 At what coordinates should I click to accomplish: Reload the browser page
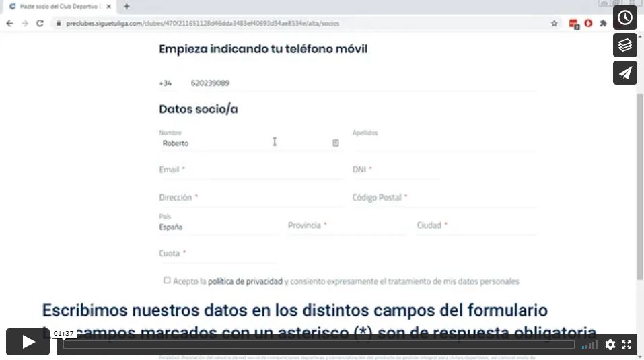[x=40, y=24]
